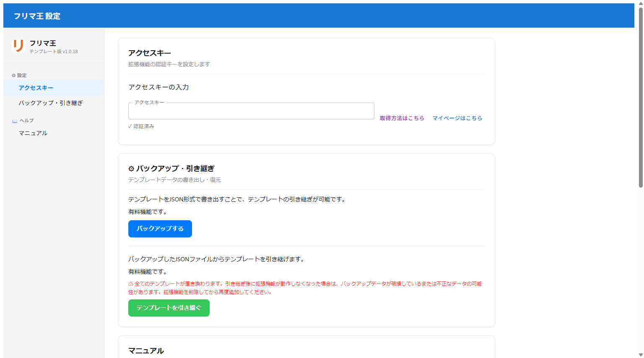
Task: Click the gear icon in バックアップ・引き継ぎ heading
Action: [131, 168]
